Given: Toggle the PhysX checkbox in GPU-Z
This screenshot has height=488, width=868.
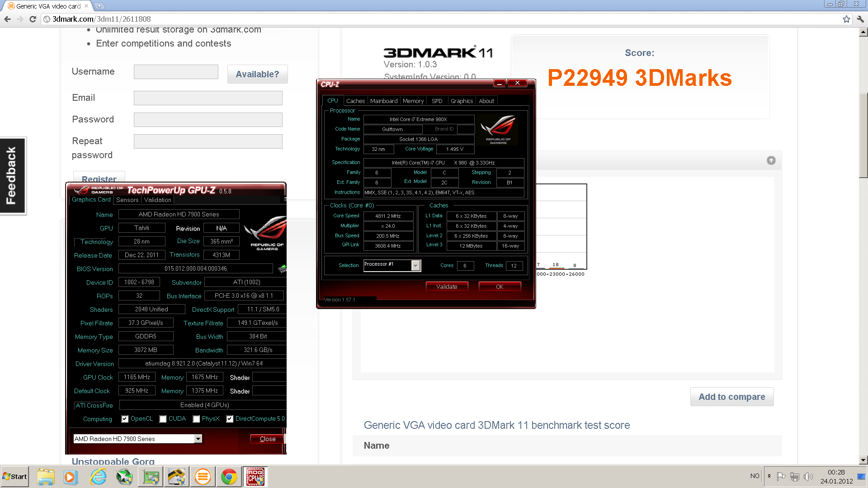Looking at the screenshot, I should point(196,419).
